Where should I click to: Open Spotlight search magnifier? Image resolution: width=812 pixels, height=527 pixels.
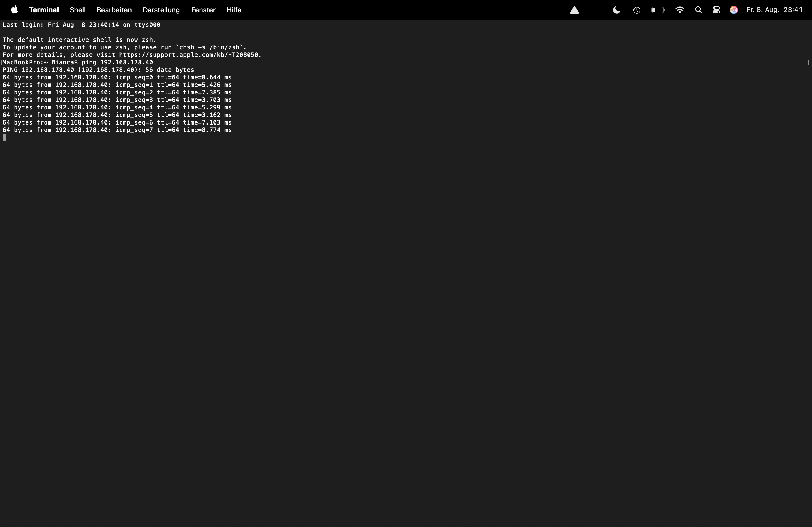[698, 10]
